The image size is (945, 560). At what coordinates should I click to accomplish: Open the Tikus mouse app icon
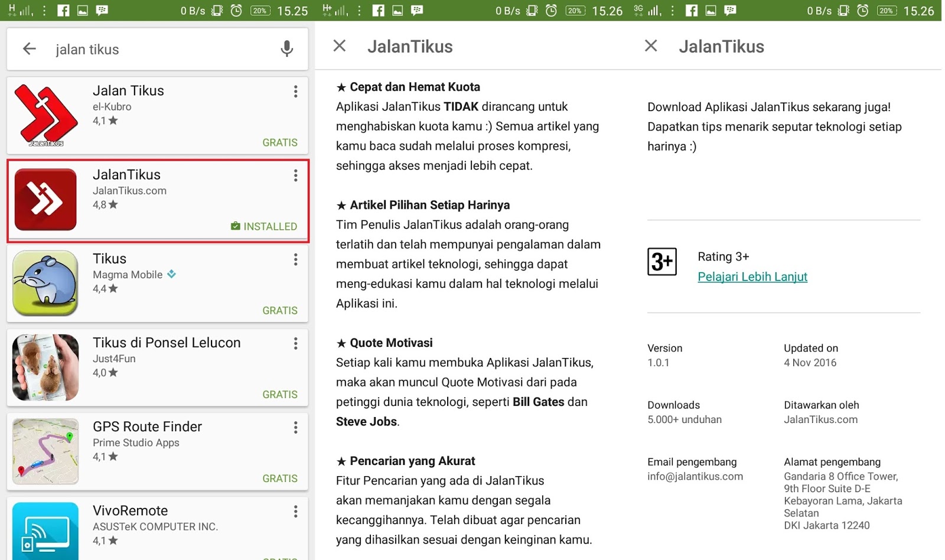[x=45, y=283]
